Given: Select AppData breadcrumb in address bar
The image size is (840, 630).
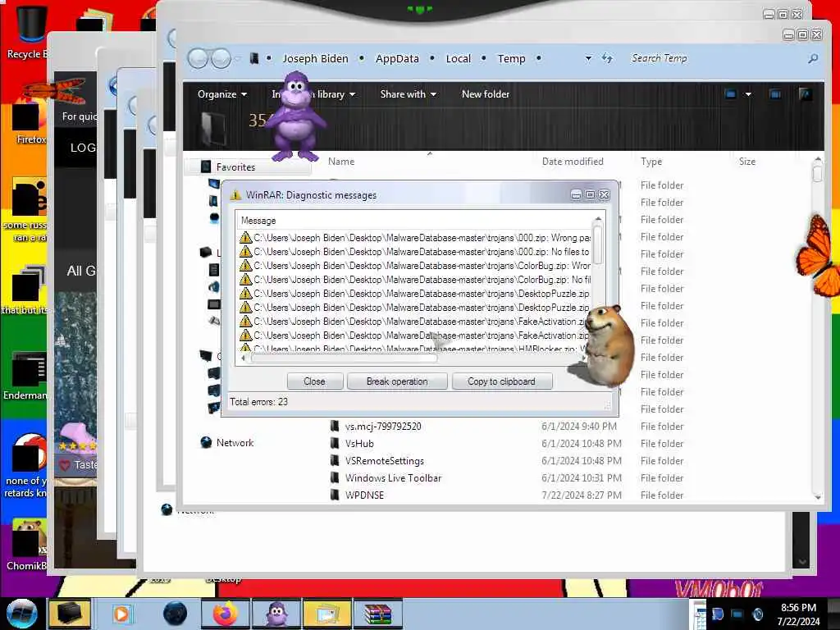Looking at the screenshot, I should [x=397, y=58].
